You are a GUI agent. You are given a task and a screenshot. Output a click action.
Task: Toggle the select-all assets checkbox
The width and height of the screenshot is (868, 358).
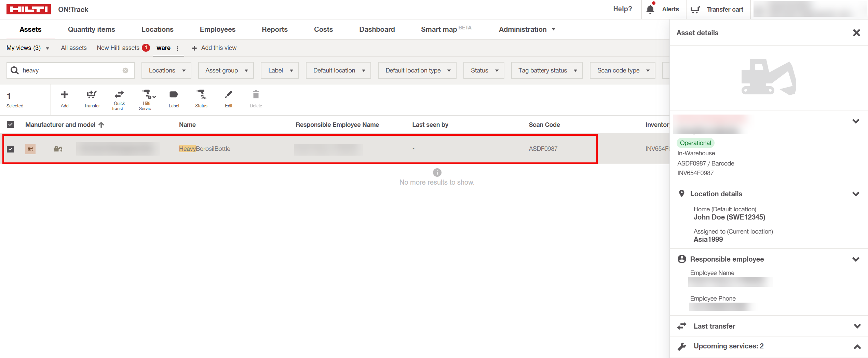[10, 124]
